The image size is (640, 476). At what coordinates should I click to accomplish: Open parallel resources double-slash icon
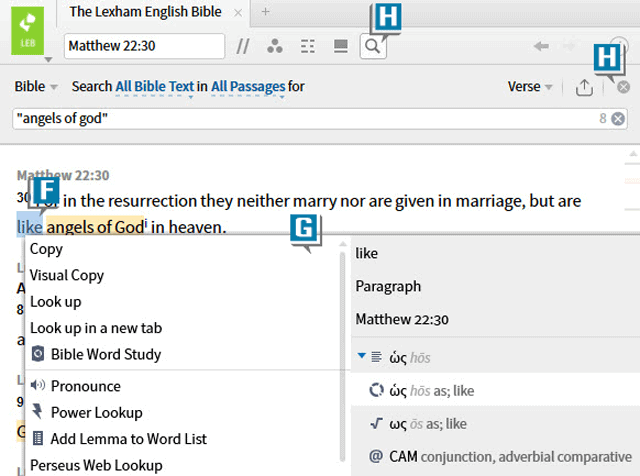[243, 46]
